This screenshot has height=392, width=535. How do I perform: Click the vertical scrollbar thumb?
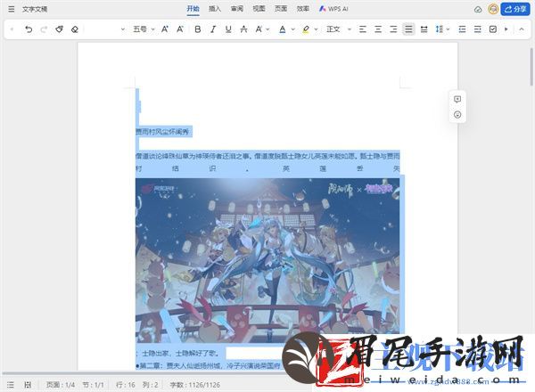531,67
